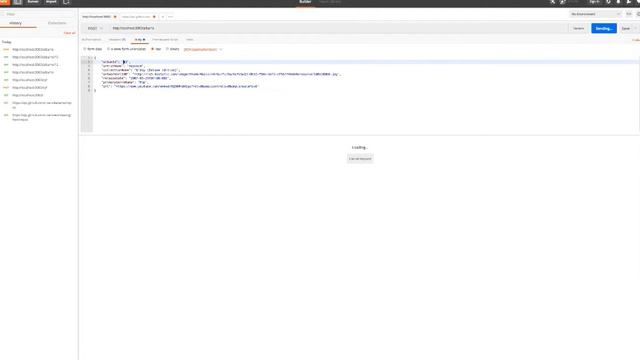Open the POST method dropdown
640x360 pixels.
pos(95,29)
